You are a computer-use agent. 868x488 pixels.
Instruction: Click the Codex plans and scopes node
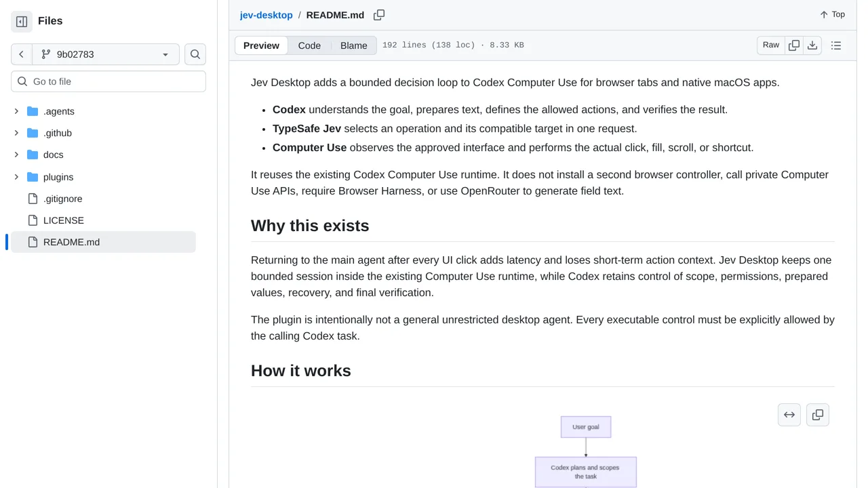(586, 472)
